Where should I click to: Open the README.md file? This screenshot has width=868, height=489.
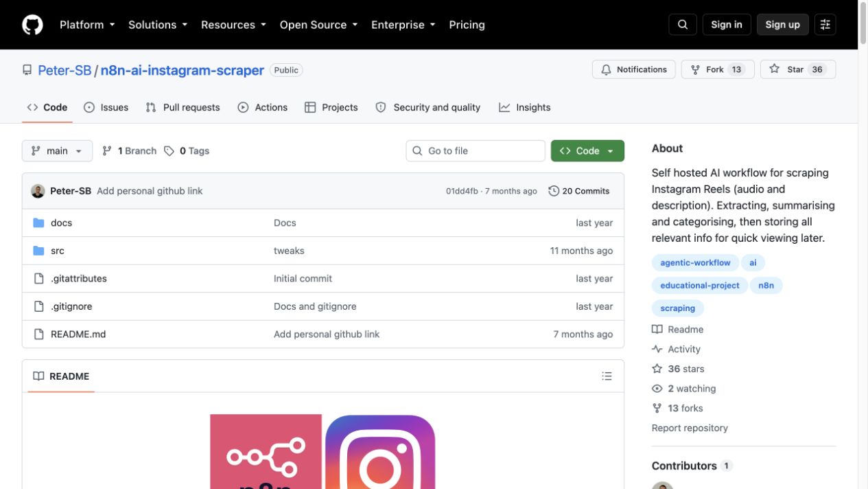pyautogui.click(x=78, y=334)
